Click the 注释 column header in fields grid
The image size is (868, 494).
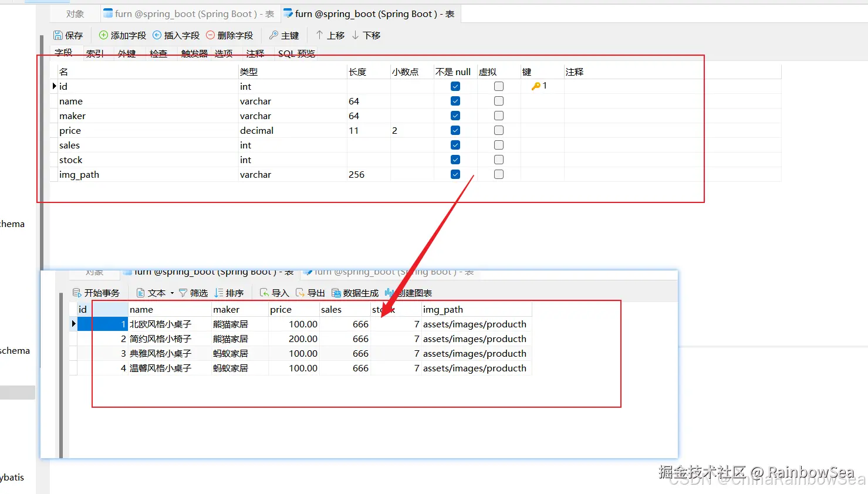pos(673,72)
